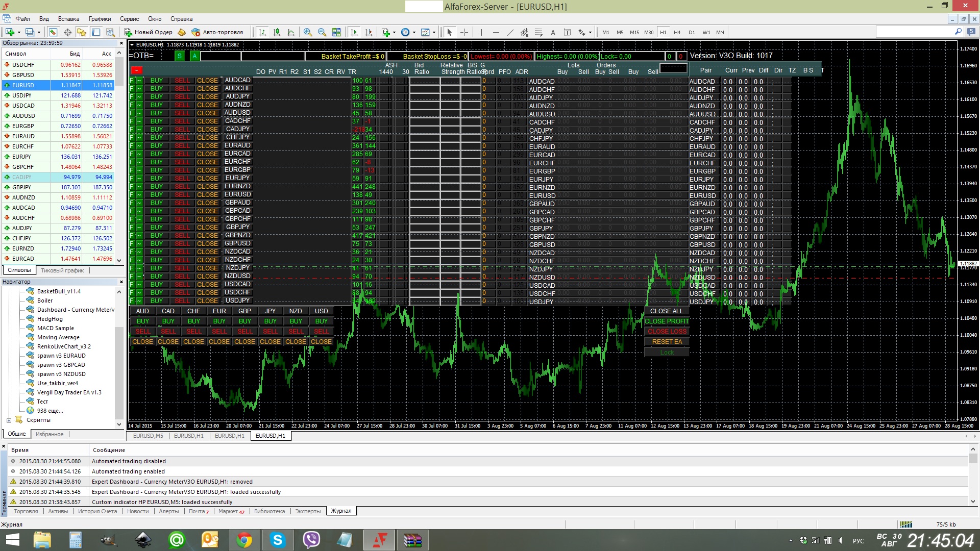Open the new chart dropdown arrow
The image size is (980, 551).
(18, 33)
